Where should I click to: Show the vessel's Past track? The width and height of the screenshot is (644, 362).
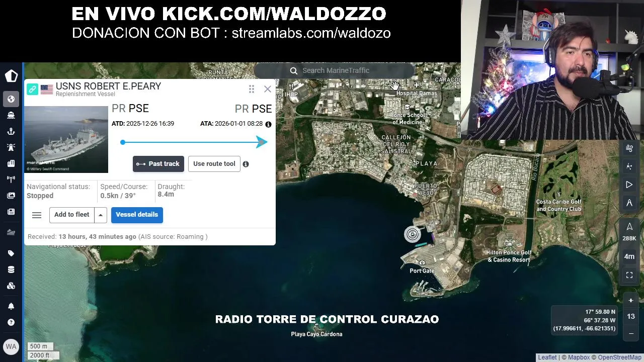pos(158,164)
